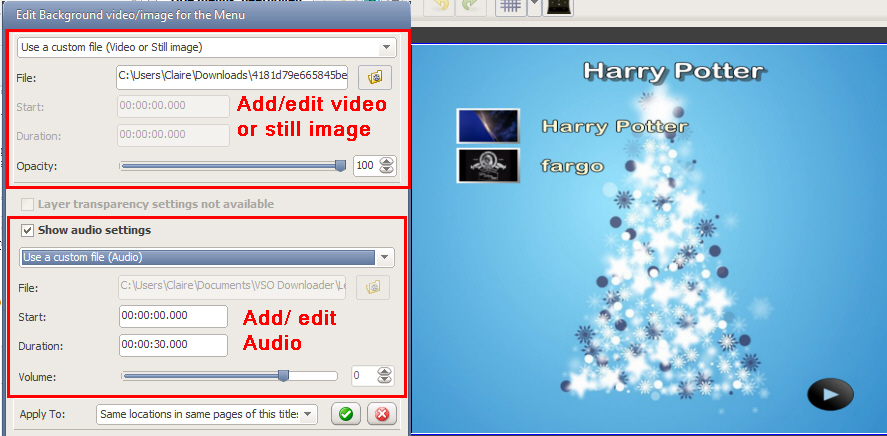
Task: Click the video Duration time field
Action: coord(173,136)
